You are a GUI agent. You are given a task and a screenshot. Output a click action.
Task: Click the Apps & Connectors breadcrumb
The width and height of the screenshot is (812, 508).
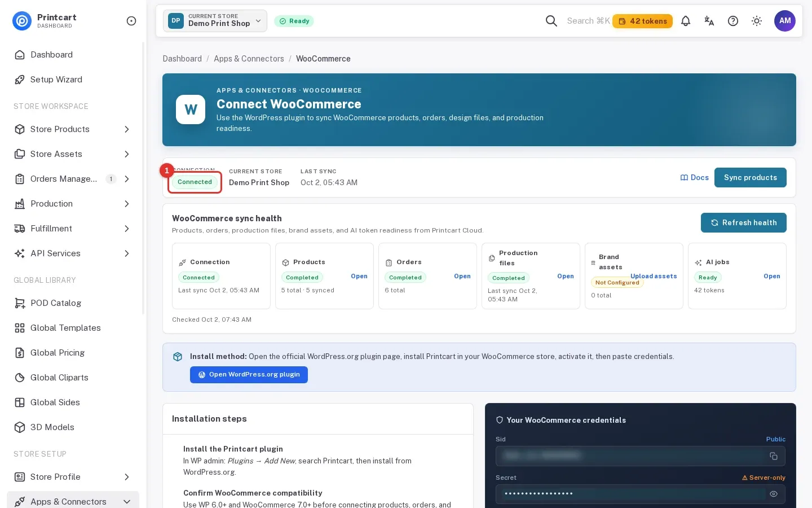(249, 59)
